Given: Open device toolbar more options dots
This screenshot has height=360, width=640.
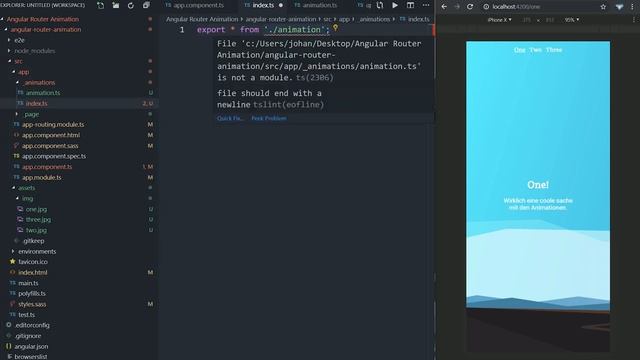Looking at the screenshot, I should pos(634,20).
